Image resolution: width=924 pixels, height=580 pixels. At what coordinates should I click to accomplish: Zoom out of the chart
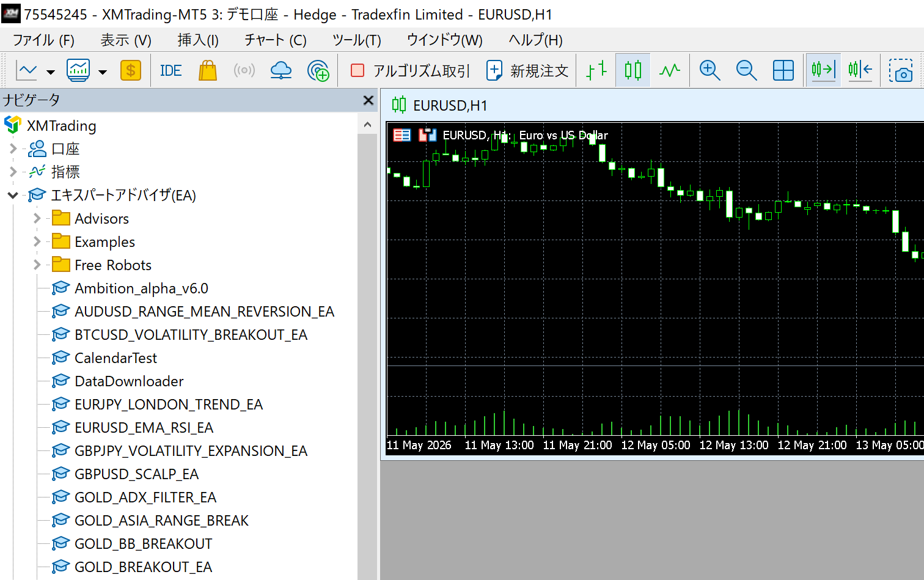pyautogui.click(x=746, y=71)
